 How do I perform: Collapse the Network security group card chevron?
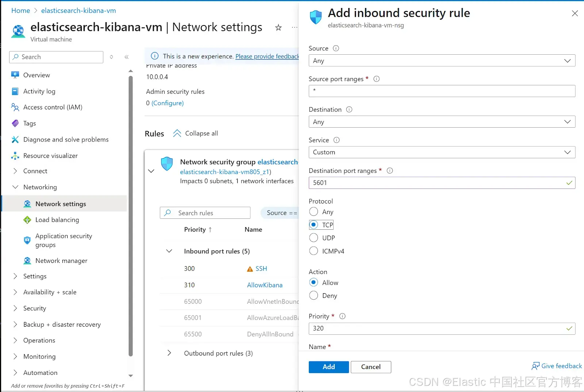click(151, 171)
